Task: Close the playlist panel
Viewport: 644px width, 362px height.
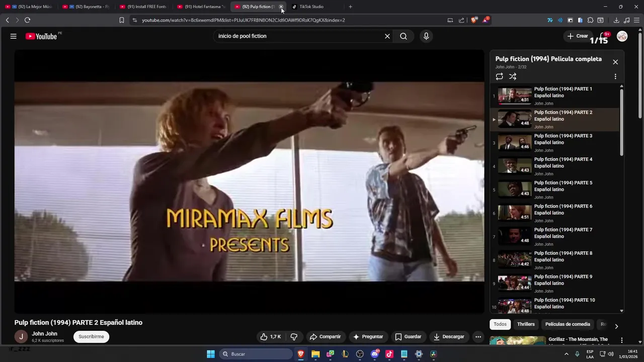Action: tap(615, 62)
